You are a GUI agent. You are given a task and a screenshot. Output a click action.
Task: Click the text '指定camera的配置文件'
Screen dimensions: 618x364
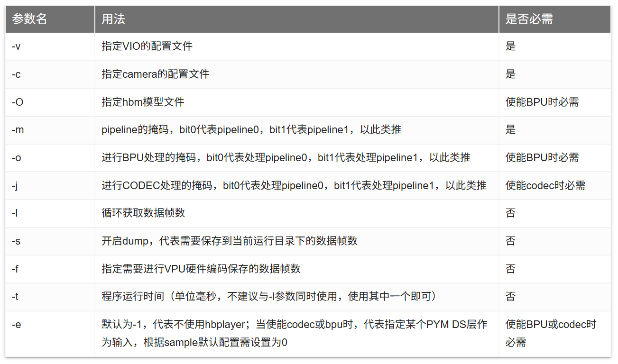[156, 74]
